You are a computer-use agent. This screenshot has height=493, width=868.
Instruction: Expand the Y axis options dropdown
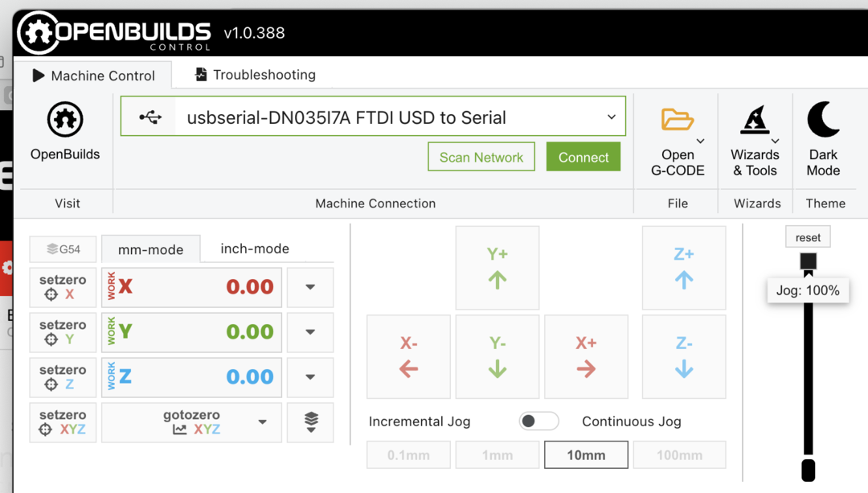click(x=310, y=332)
